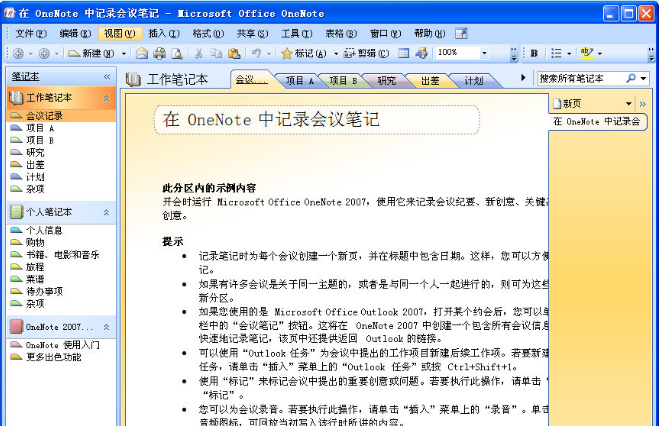Screen dimensions: 659x426
Task: Click the Print Preview magnifier page icon
Action: click(177, 53)
